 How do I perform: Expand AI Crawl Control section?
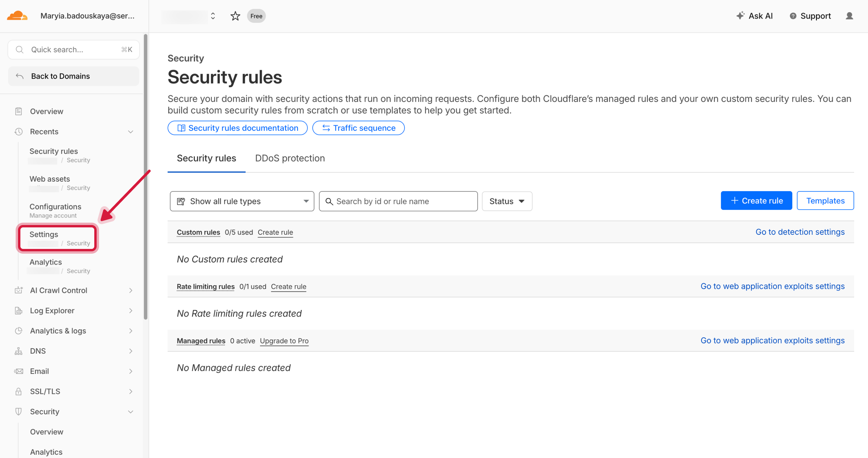coord(130,290)
